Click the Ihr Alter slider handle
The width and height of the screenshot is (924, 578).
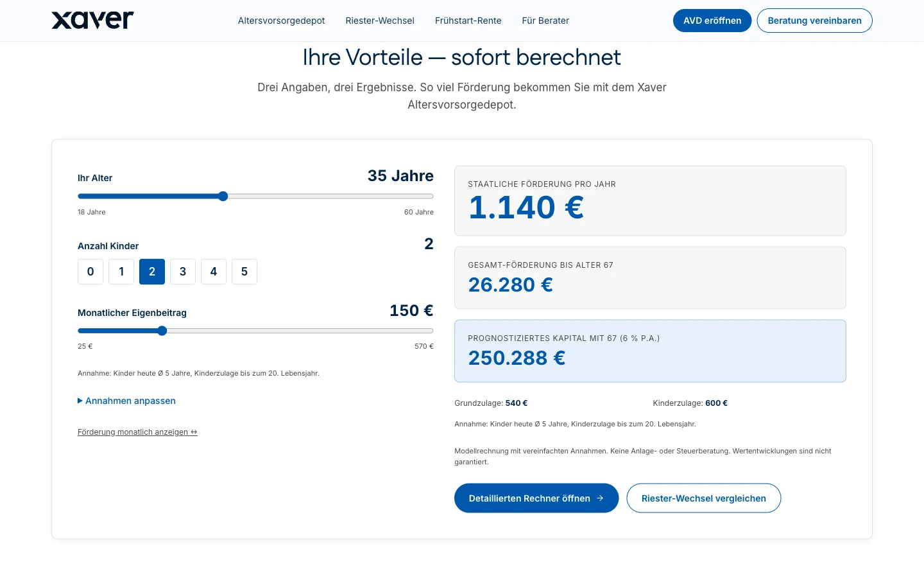pos(223,197)
